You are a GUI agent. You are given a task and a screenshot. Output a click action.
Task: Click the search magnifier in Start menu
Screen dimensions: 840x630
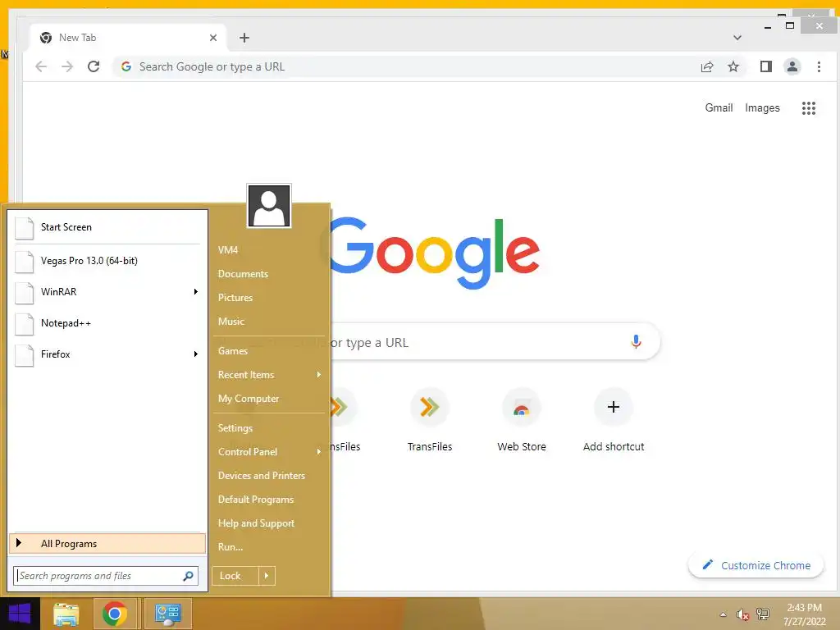(x=188, y=576)
